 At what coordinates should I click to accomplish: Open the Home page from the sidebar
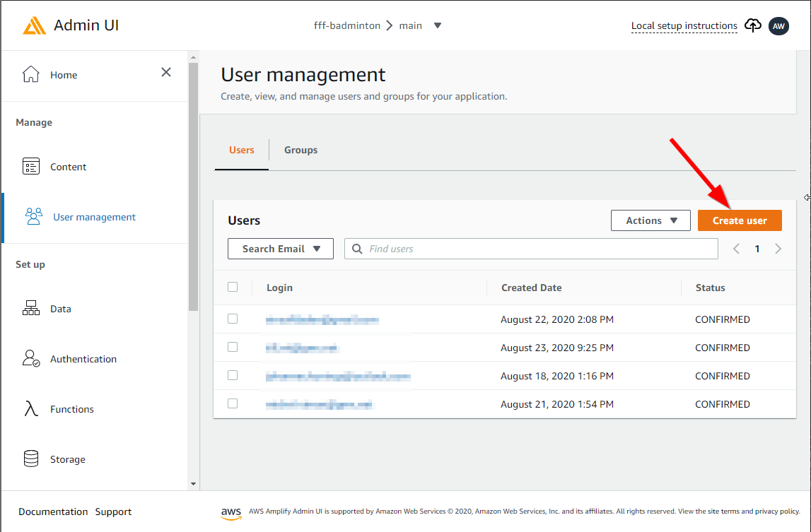click(x=64, y=74)
